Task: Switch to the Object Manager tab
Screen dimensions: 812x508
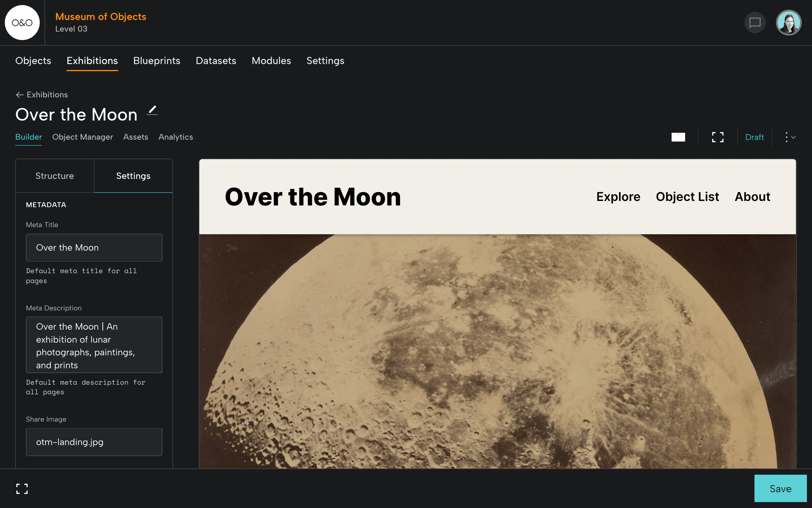Action: [83, 137]
